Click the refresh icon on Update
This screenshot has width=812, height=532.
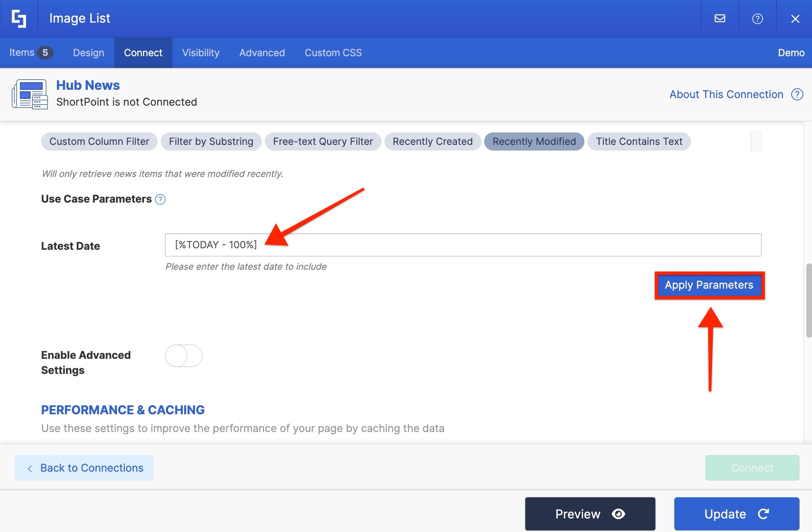764,514
